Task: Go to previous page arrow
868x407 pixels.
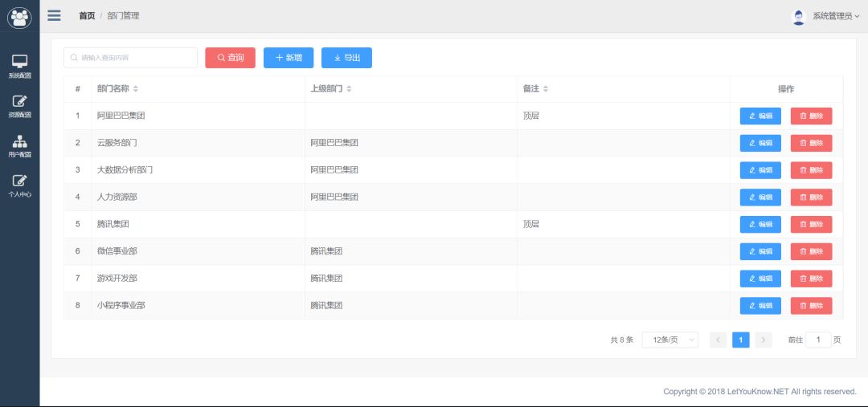Action: [x=718, y=340]
